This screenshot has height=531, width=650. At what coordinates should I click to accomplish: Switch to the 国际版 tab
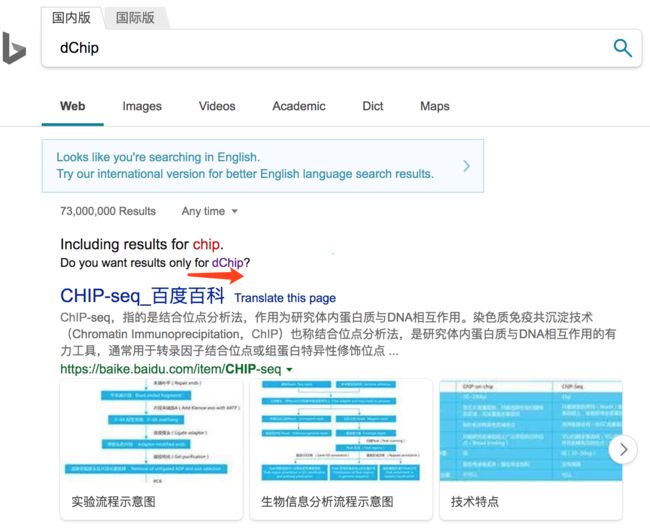click(135, 18)
